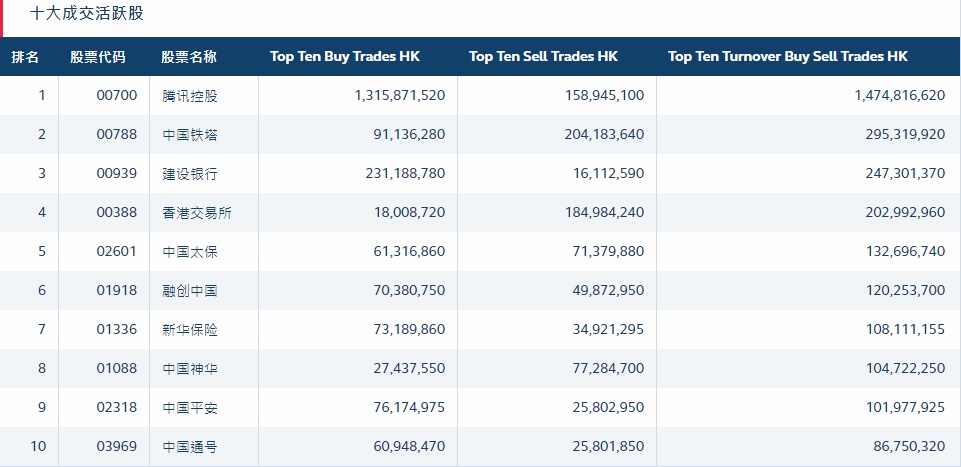Click the 股票名称 column header

[189, 57]
